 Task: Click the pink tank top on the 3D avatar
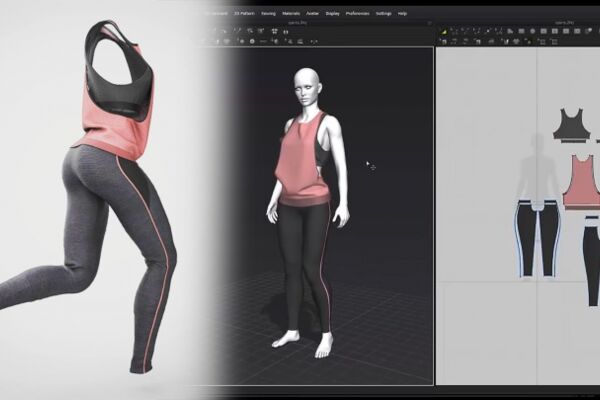[302, 161]
